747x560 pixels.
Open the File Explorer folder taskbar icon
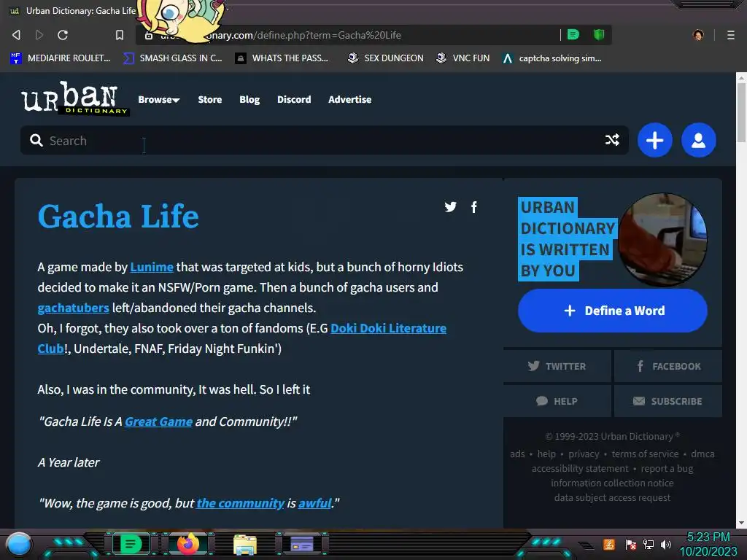tap(245, 545)
